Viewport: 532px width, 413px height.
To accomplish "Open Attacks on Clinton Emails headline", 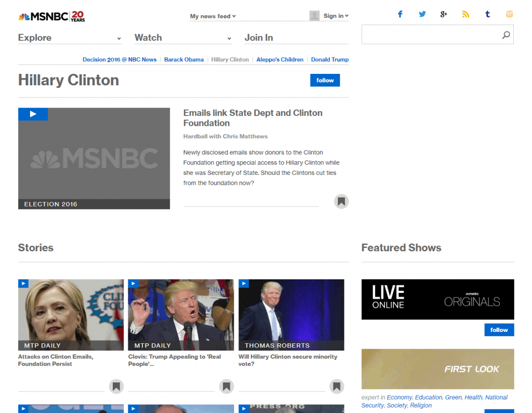I will point(56,360).
